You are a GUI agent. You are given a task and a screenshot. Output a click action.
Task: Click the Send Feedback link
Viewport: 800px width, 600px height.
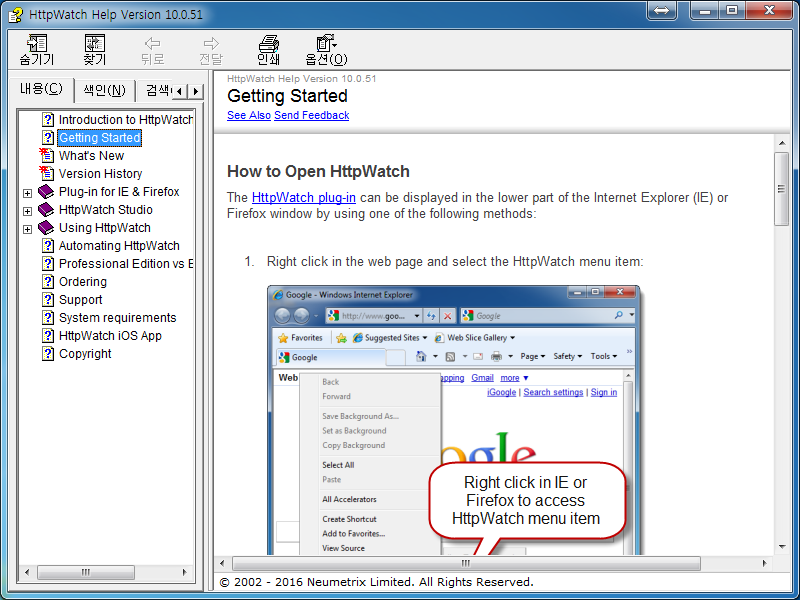pos(312,115)
